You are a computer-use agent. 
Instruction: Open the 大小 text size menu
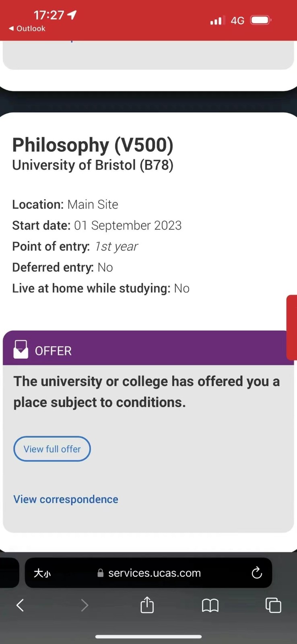tap(42, 573)
